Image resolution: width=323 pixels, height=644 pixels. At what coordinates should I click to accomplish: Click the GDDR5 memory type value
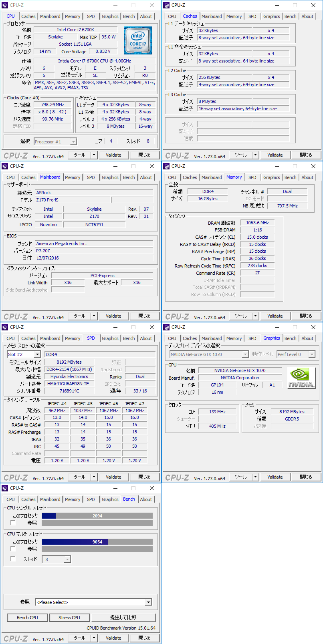point(292,419)
